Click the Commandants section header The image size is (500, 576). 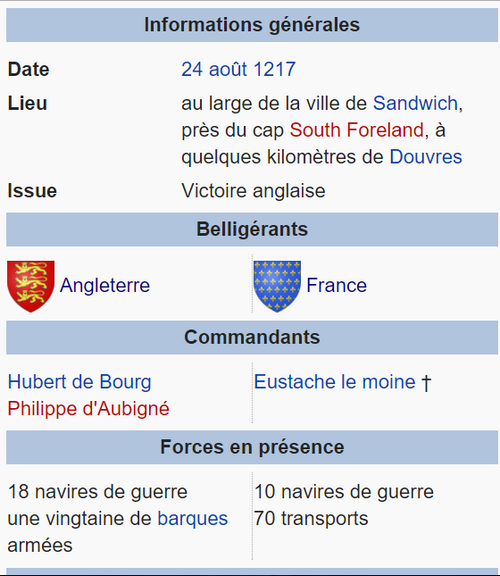pyautogui.click(x=252, y=337)
